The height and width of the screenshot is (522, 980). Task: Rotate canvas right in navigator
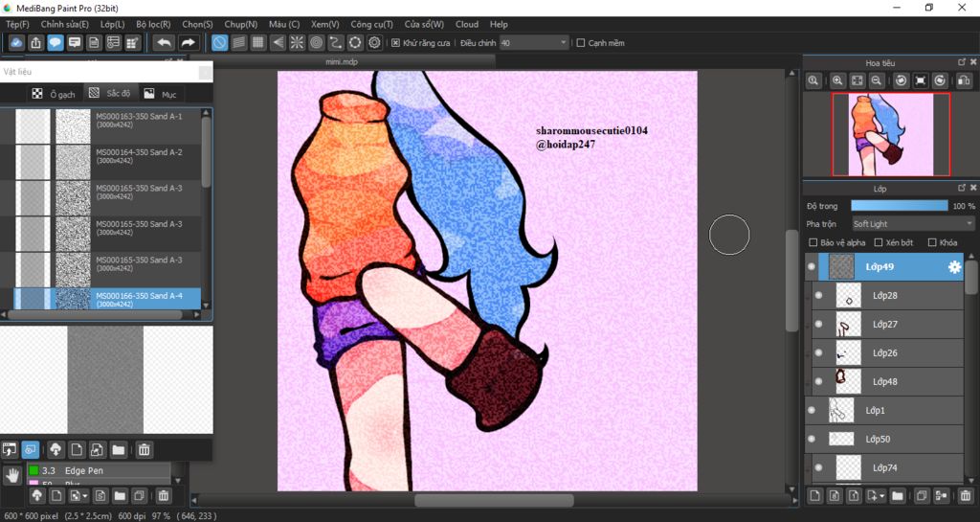(940, 80)
